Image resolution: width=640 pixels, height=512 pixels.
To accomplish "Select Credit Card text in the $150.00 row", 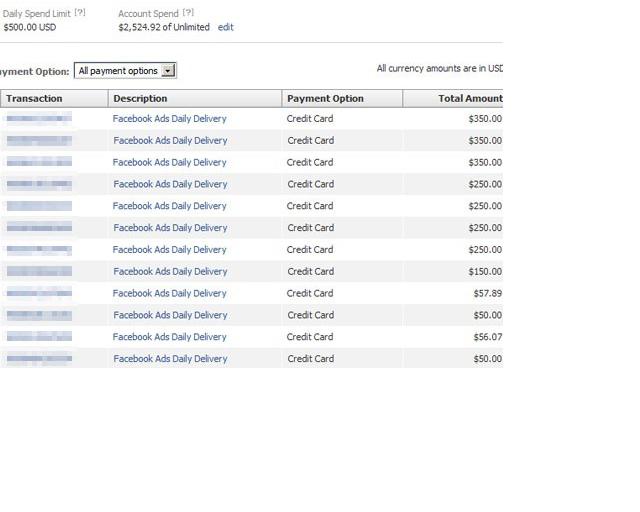I will point(311,272).
